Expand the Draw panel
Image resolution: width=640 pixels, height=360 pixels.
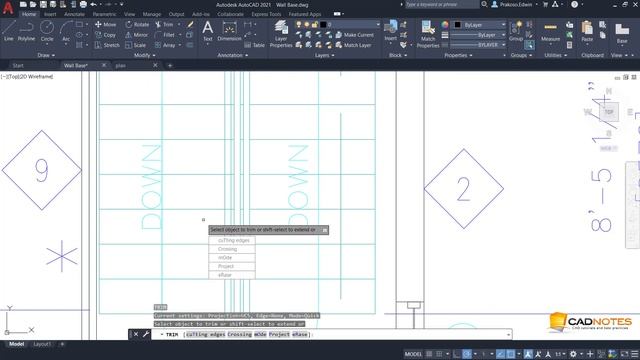tap(46, 55)
